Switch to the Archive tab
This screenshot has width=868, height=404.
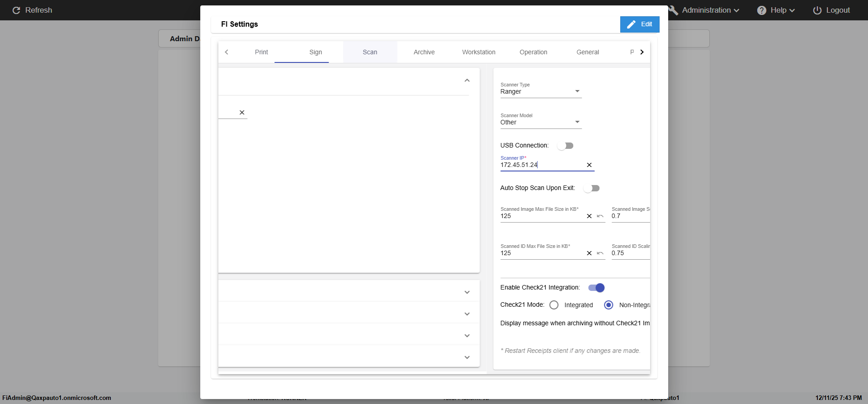[424, 52]
